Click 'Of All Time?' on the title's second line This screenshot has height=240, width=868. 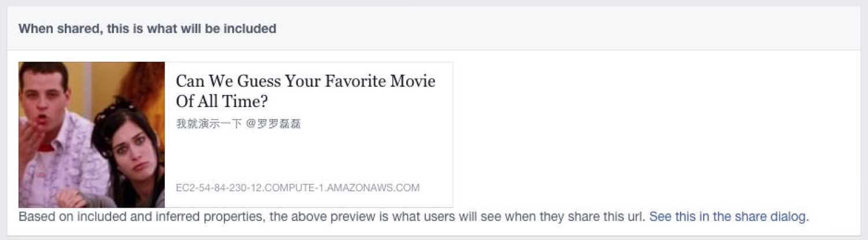pos(222,101)
